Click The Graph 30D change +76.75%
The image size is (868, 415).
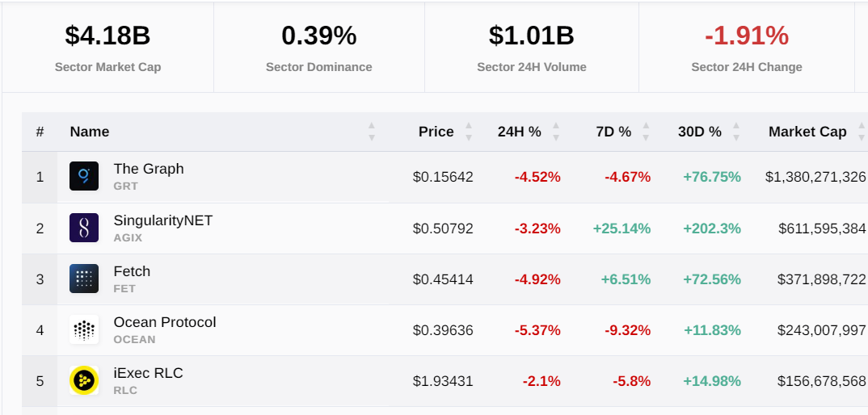pos(712,177)
